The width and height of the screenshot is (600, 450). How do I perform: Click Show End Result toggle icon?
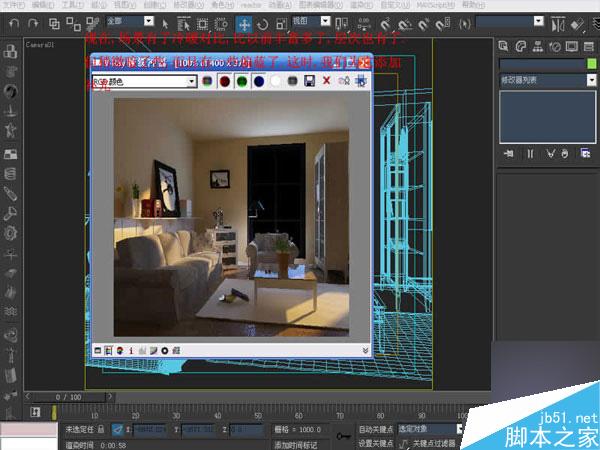point(530,154)
